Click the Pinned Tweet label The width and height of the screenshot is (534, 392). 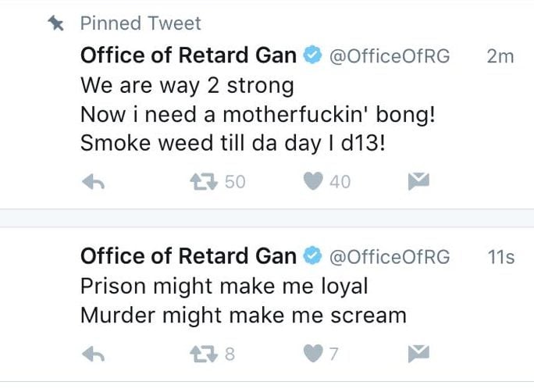141,23
